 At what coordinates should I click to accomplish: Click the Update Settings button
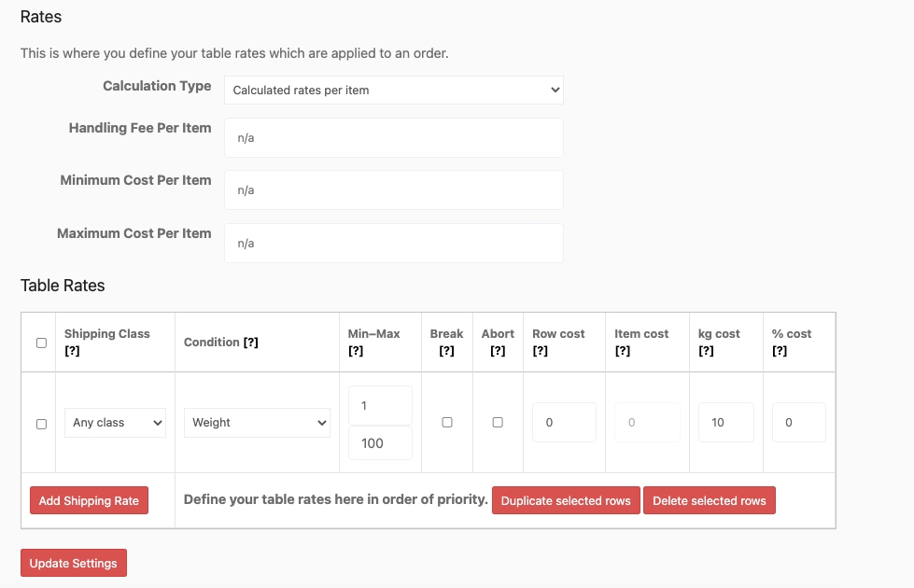point(73,563)
